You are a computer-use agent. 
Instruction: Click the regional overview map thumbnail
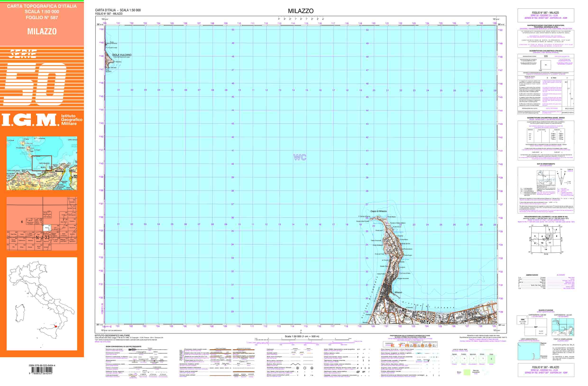42,163
